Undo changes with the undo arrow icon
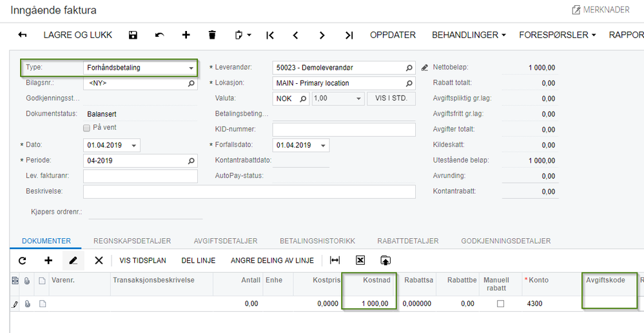 point(159,35)
